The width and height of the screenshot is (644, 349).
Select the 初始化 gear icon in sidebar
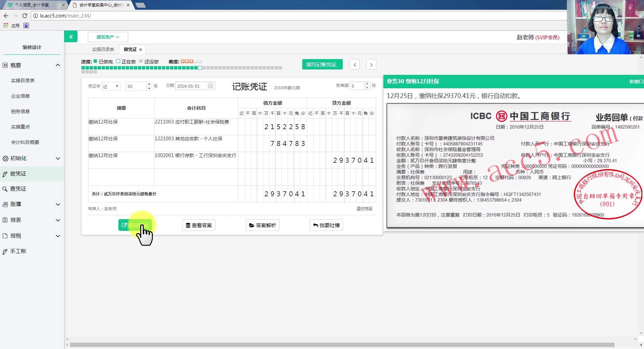click(x=5, y=158)
